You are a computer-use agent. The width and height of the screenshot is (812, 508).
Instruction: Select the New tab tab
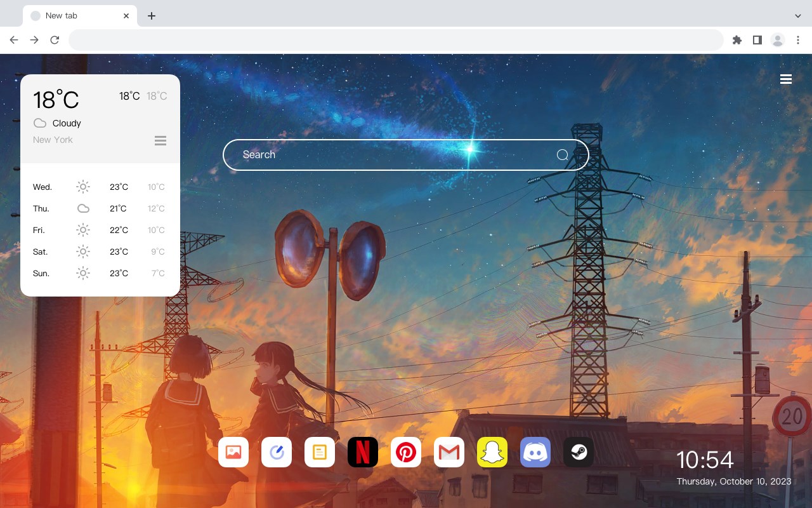80,16
